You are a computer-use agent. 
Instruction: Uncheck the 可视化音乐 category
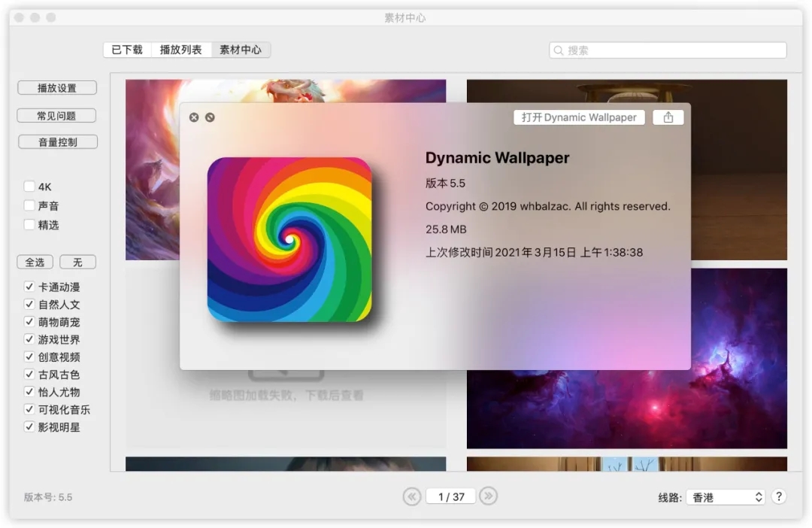tap(29, 409)
